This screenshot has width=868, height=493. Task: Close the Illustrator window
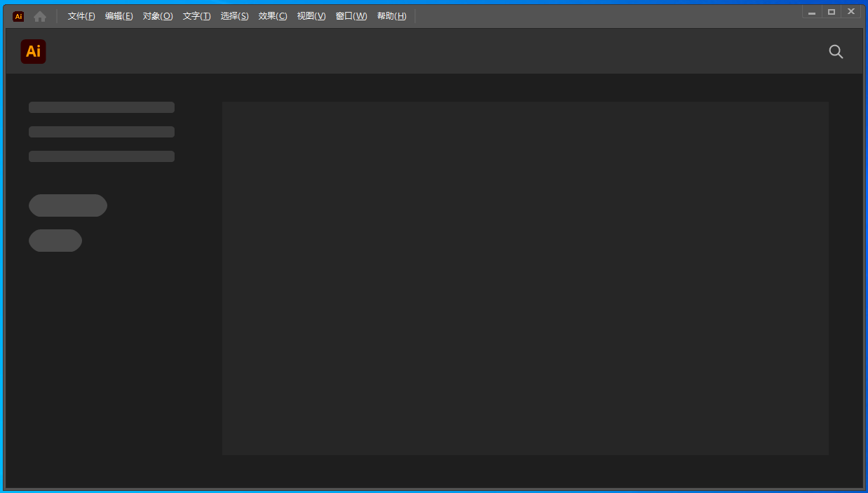(851, 12)
